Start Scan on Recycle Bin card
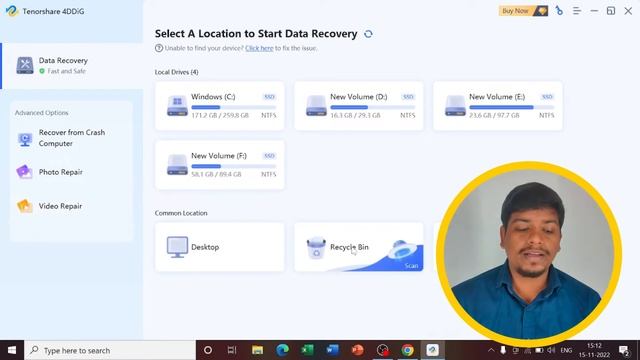Screen dimensions: 640x360 point(411,266)
